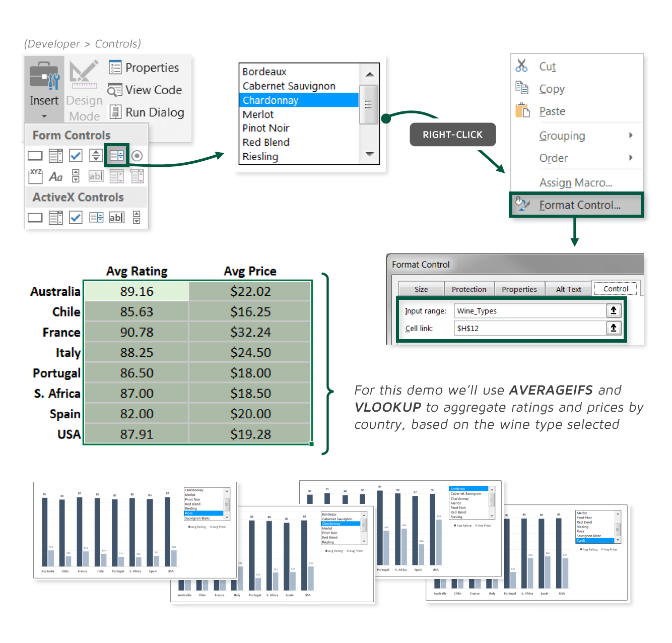Click the Input range selector button
Image resolution: width=672 pixels, height=643 pixels.
tap(614, 310)
